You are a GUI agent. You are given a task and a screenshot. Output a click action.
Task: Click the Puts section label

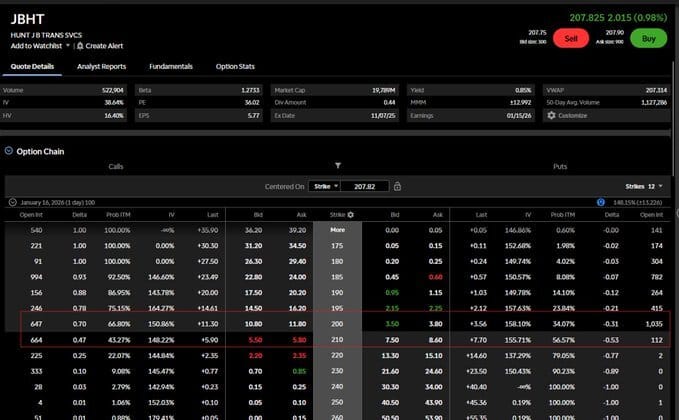coord(560,166)
